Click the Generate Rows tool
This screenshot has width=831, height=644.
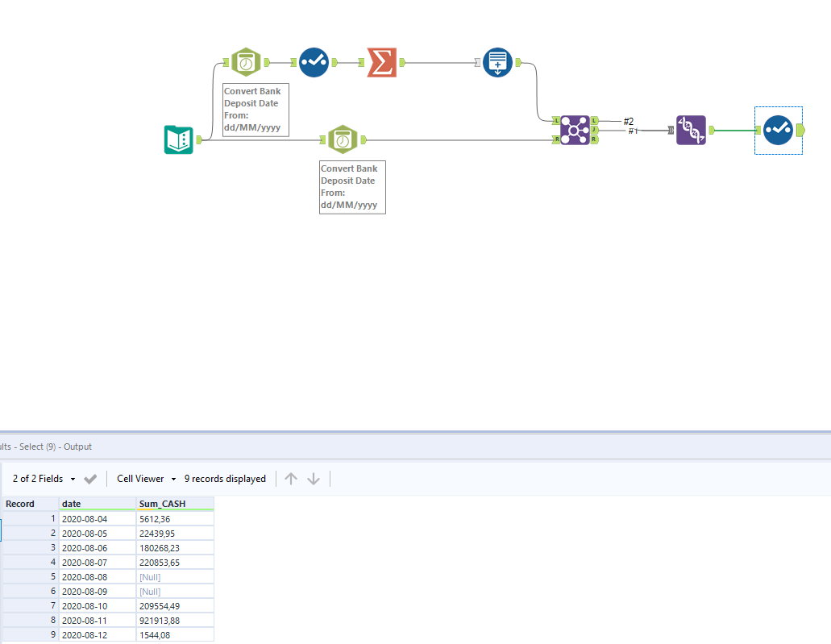pyautogui.click(x=497, y=62)
